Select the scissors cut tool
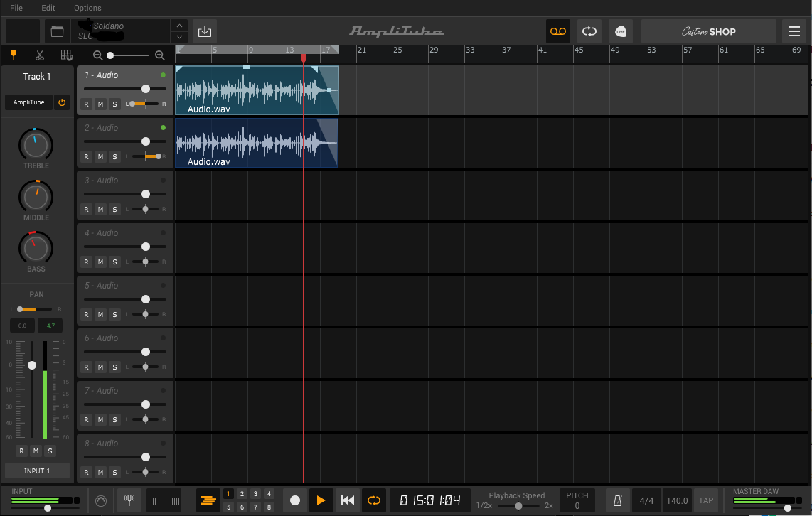812x516 pixels. coord(40,55)
